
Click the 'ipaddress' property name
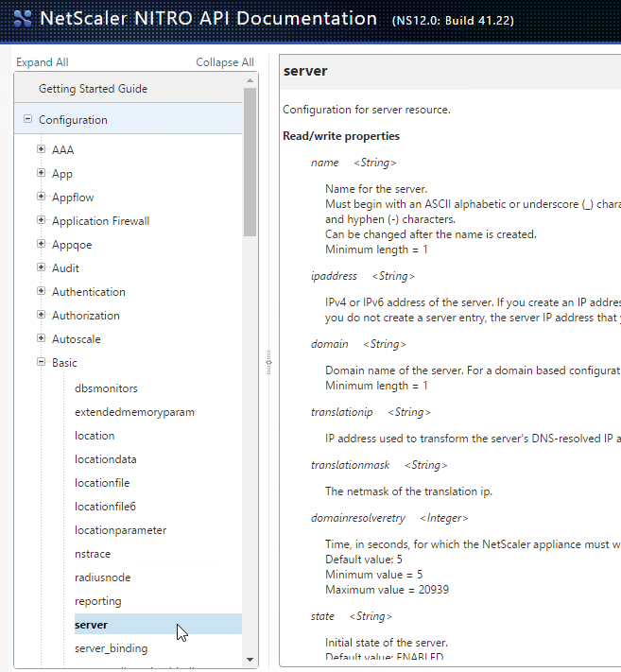tap(334, 276)
